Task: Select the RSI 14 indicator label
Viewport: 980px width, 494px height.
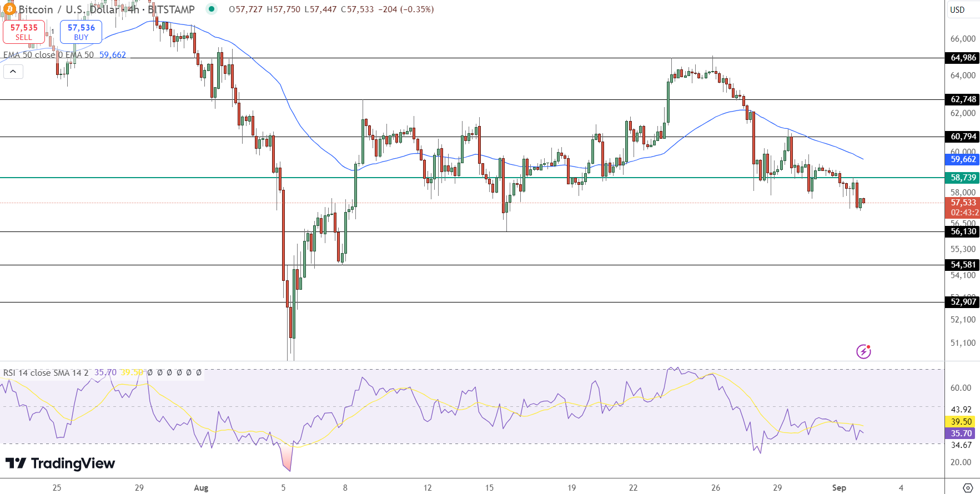Action: [46, 372]
